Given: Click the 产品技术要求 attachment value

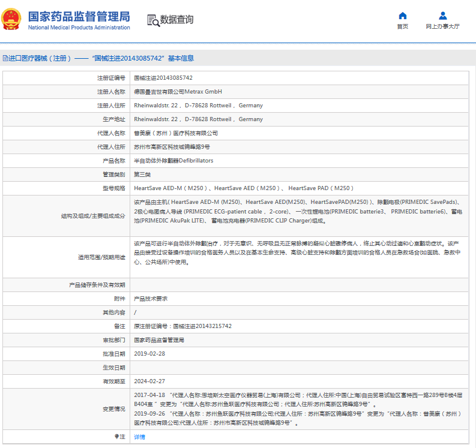Looking at the screenshot, I should tap(151, 299).
